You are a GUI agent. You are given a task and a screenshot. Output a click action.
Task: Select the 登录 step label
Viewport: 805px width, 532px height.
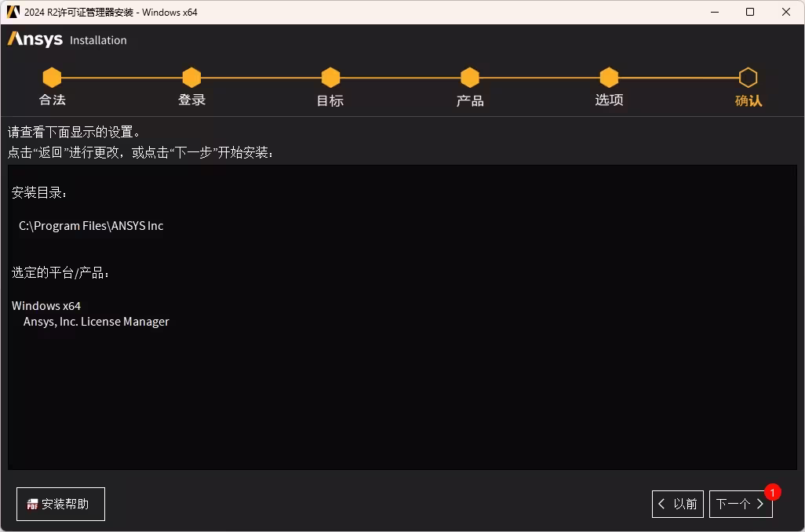click(191, 100)
